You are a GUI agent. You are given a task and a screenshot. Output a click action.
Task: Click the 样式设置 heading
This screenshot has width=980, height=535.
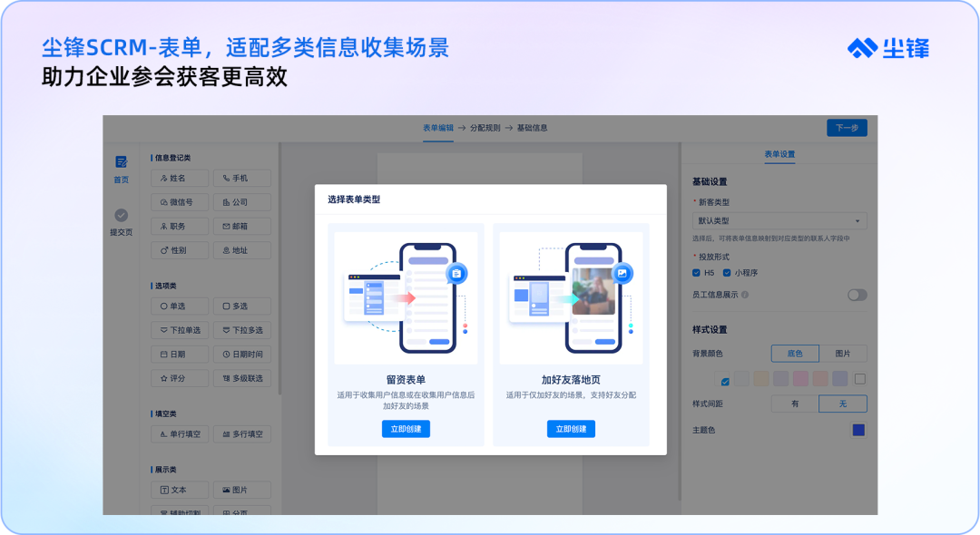pyautogui.click(x=710, y=330)
